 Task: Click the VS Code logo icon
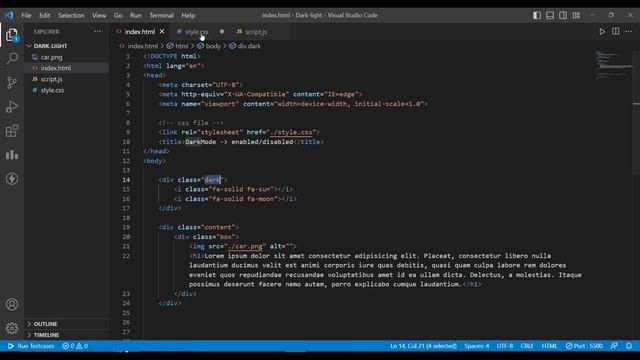pos(9,15)
